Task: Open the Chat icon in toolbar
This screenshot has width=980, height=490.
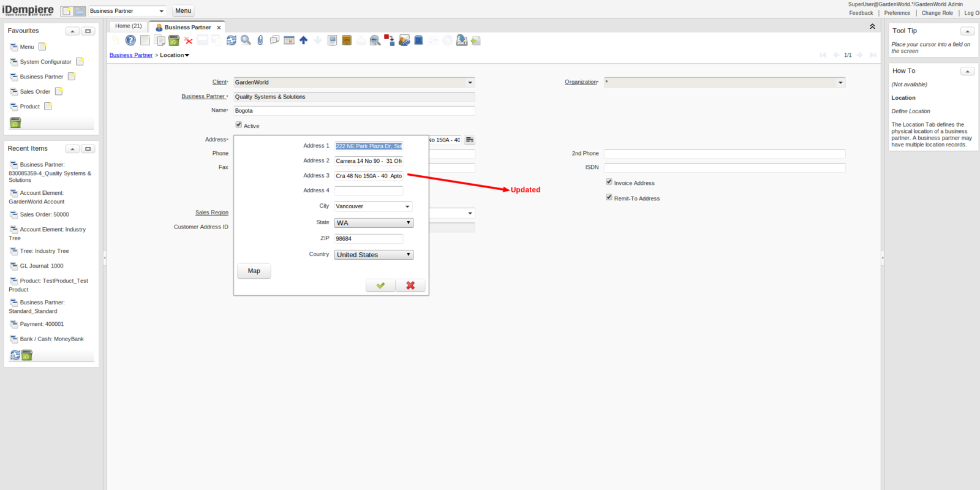Action: pyautogui.click(x=274, y=40)
